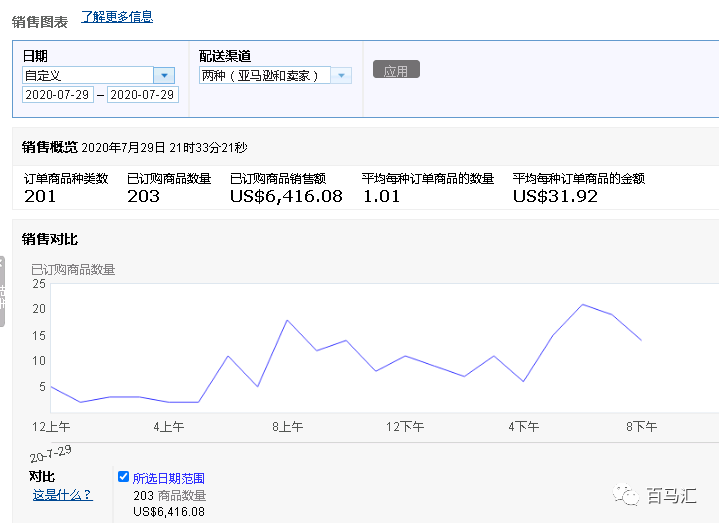Open the 了解更多信息 link
Viewport: 719px width, 526px height.
(117, 17)
